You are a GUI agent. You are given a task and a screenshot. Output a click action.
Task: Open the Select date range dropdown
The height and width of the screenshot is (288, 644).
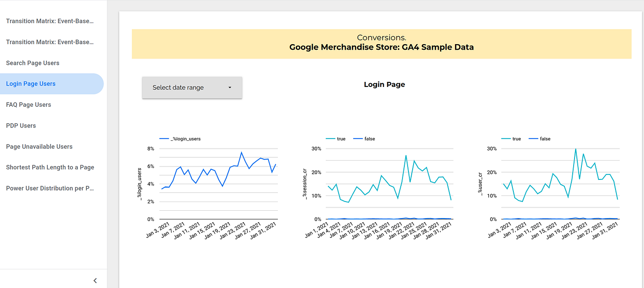tap(192, 87)
